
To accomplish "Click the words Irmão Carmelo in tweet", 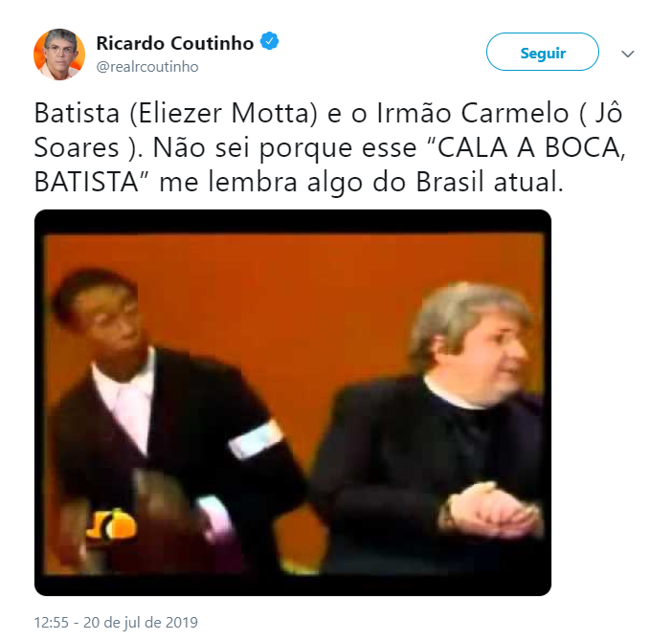I will [473, 114].
